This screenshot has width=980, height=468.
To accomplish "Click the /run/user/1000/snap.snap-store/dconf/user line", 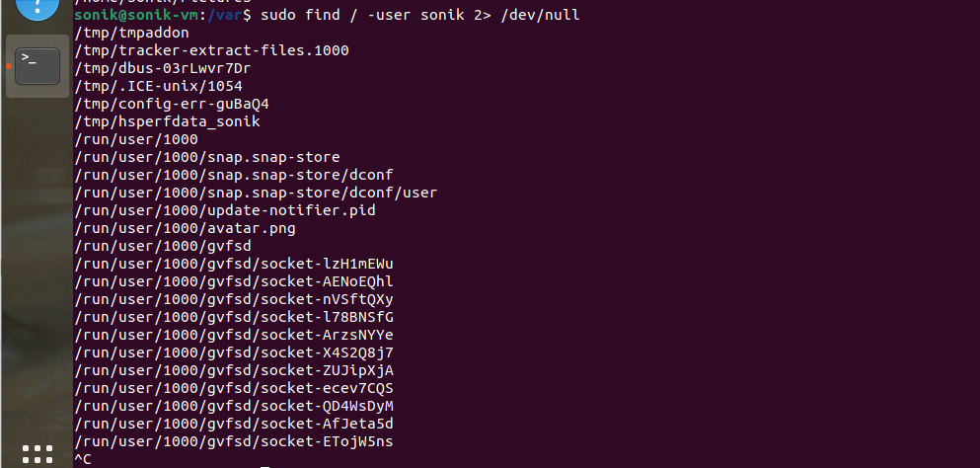I will [x=256, y=193].
